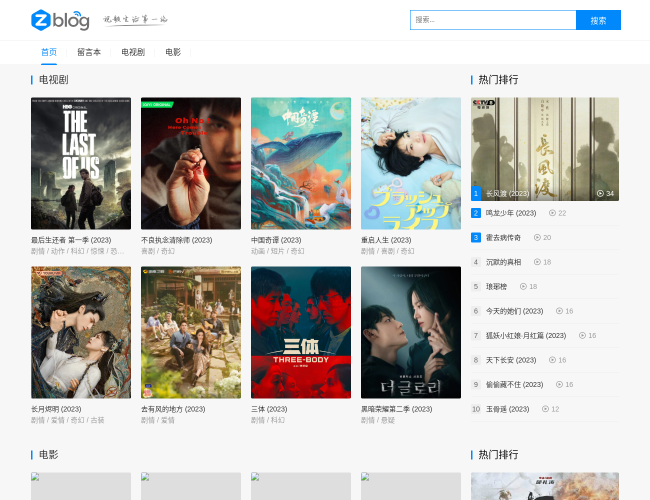Click play-count icon beside 狐妖小红娘

coord(582,335)
